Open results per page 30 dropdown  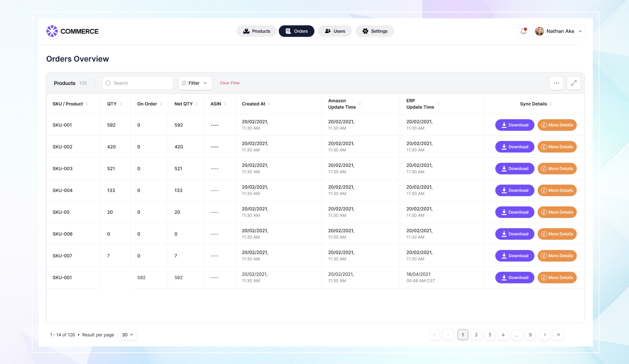[x=127, y=335]
